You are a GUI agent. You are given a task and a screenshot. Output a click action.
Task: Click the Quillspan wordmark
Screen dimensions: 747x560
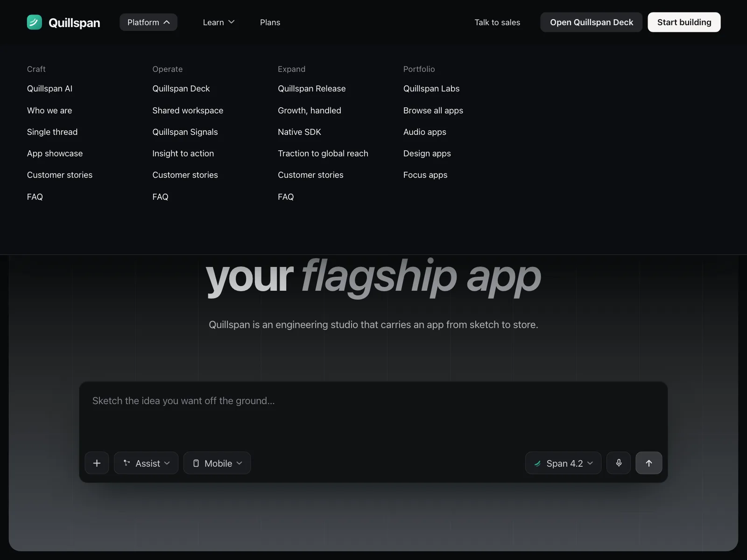coord(74,22)
